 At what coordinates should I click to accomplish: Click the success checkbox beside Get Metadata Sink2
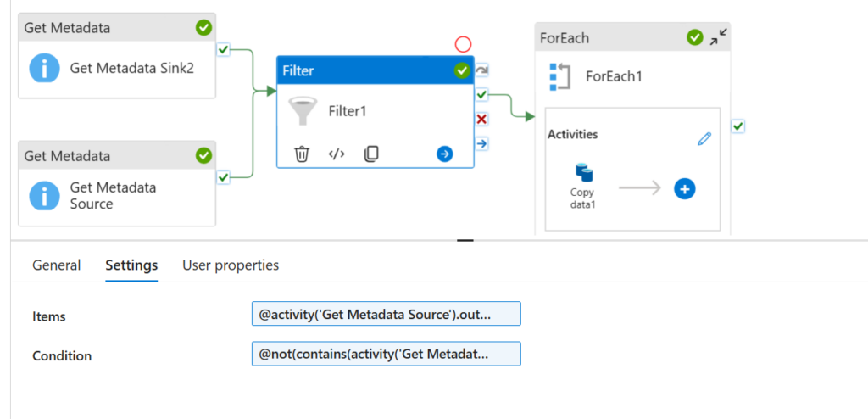click(x=224, y=50)
